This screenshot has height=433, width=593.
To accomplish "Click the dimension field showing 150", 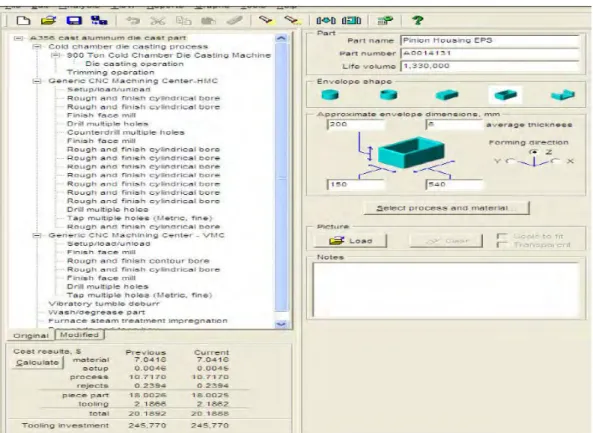I will click(x=356, y=185).
